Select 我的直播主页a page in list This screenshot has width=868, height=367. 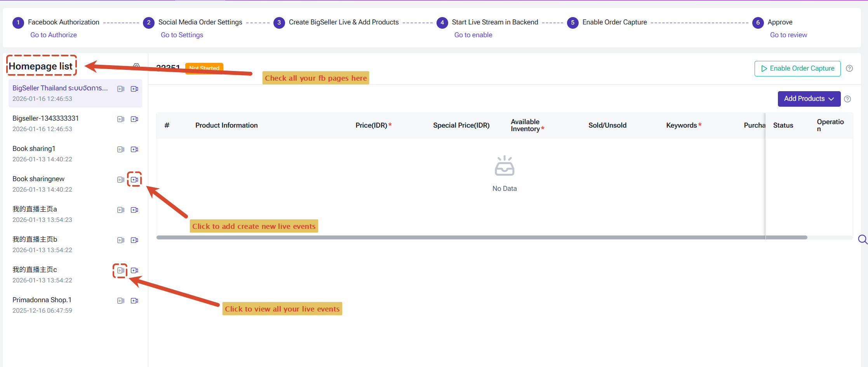pos(75,214)
